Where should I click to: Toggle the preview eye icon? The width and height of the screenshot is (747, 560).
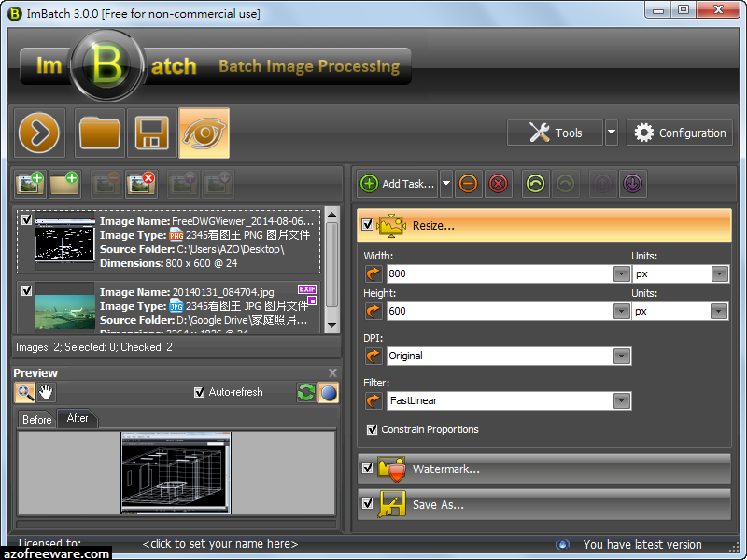(204, 133)
